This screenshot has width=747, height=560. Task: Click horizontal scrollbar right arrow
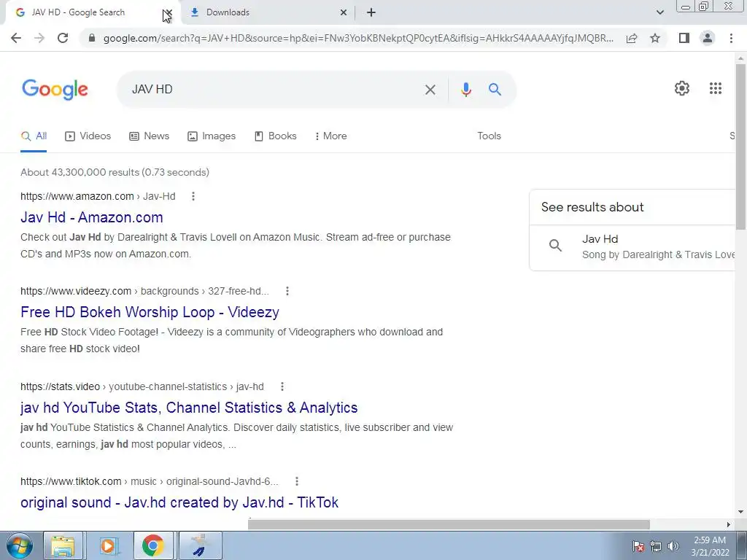pos(729,524)
